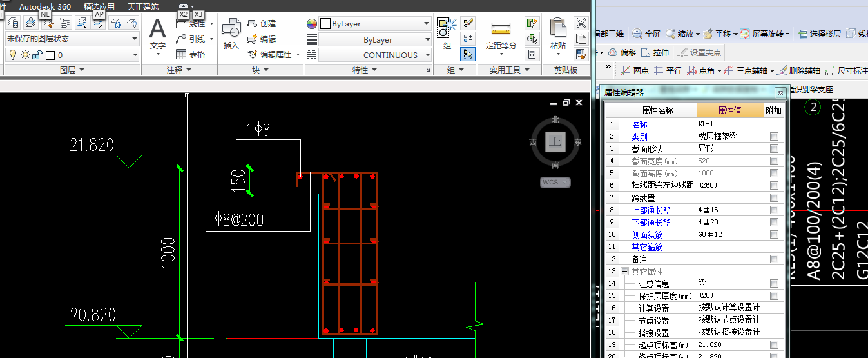The height and width of the screenshot is (358, 868).
Task: Open the 精选应用 ribbon tab
Action: pos(99,7)
